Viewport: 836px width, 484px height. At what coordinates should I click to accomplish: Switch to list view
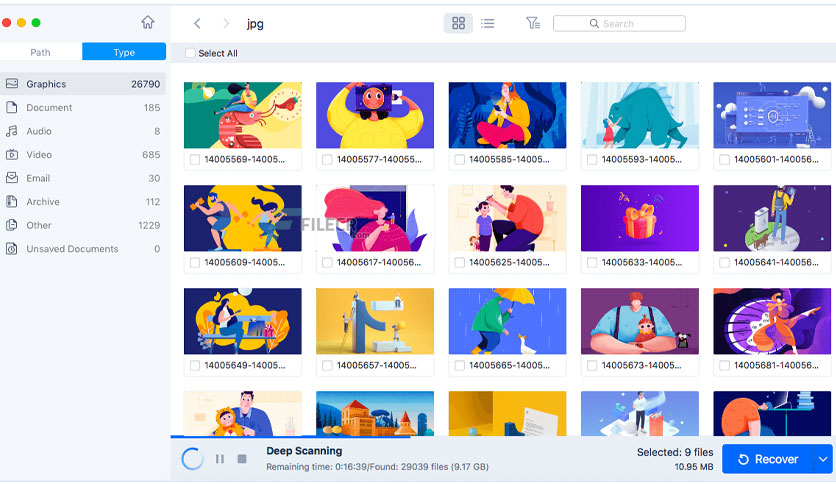pos(487,23)
